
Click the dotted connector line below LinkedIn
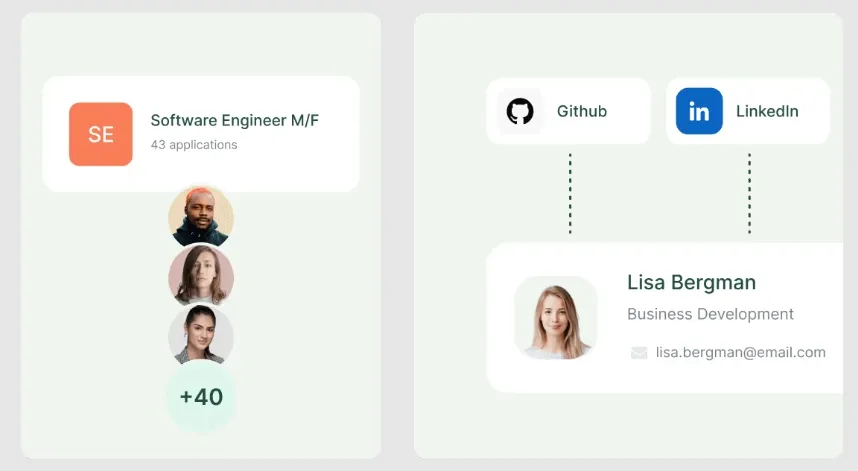pos(749,193)
